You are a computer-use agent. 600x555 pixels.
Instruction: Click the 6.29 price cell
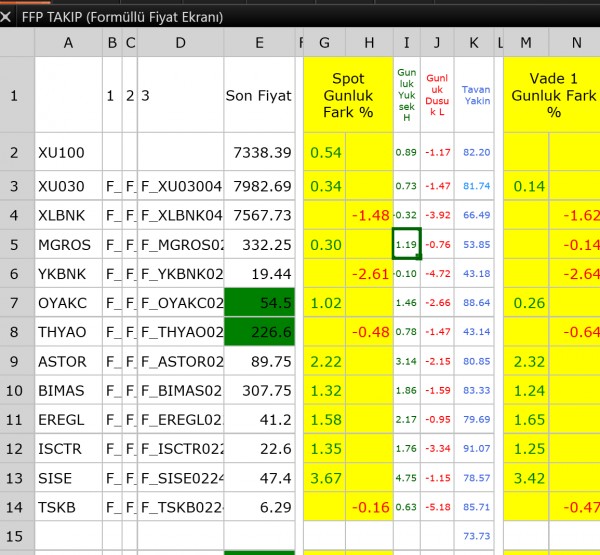tap(259, 507)
